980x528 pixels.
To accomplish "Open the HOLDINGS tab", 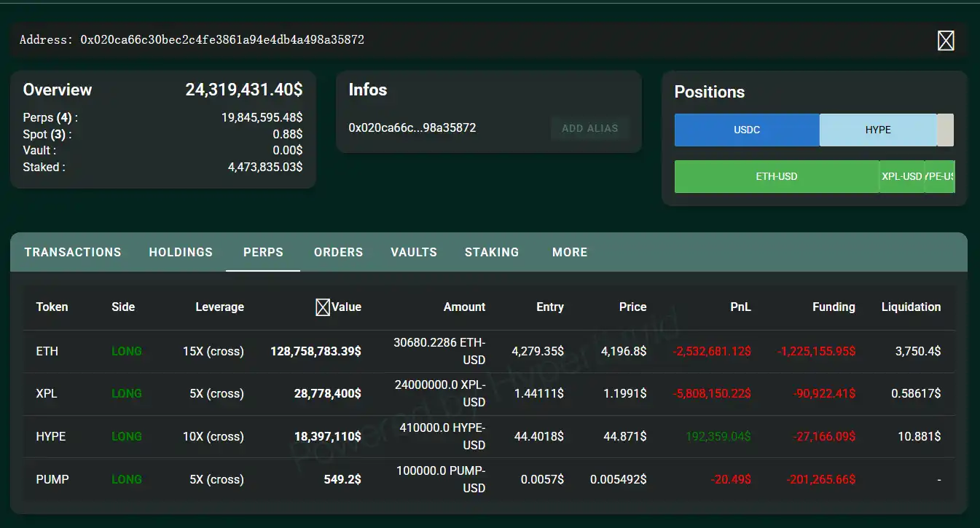I will pos(181,252).
